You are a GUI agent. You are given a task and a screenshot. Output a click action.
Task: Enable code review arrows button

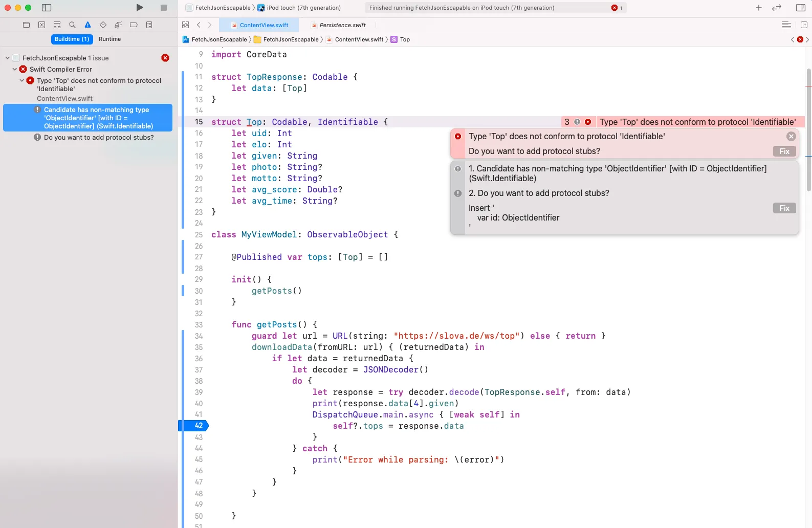point(777,8)
